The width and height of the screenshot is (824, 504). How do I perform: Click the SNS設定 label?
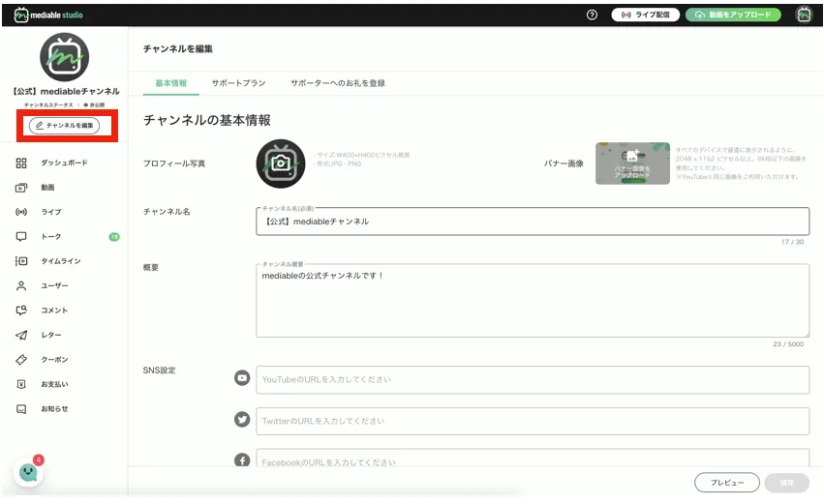159,371
